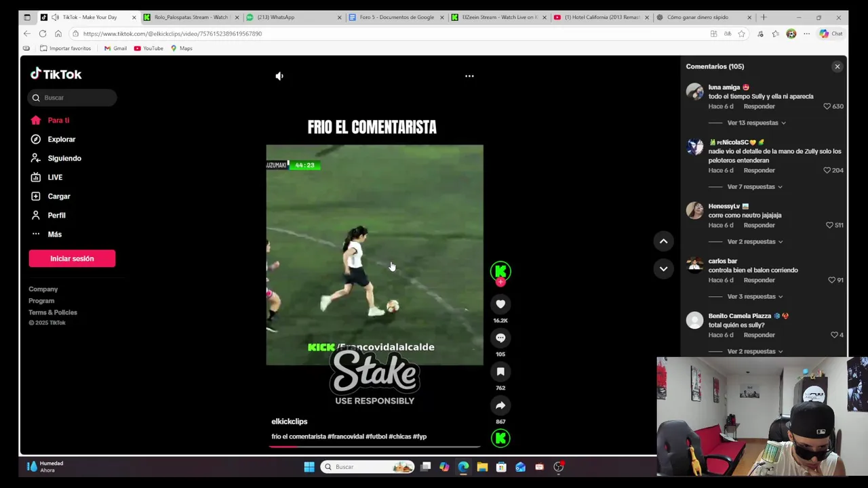
Task: Like HenessyLv's comment heart
Action: 829,225
